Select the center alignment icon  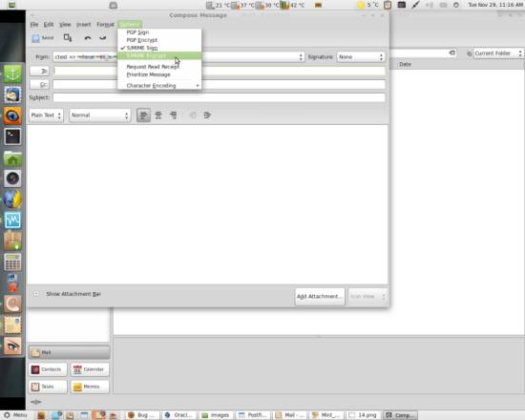pyautogui.click(x=158, y=115)
